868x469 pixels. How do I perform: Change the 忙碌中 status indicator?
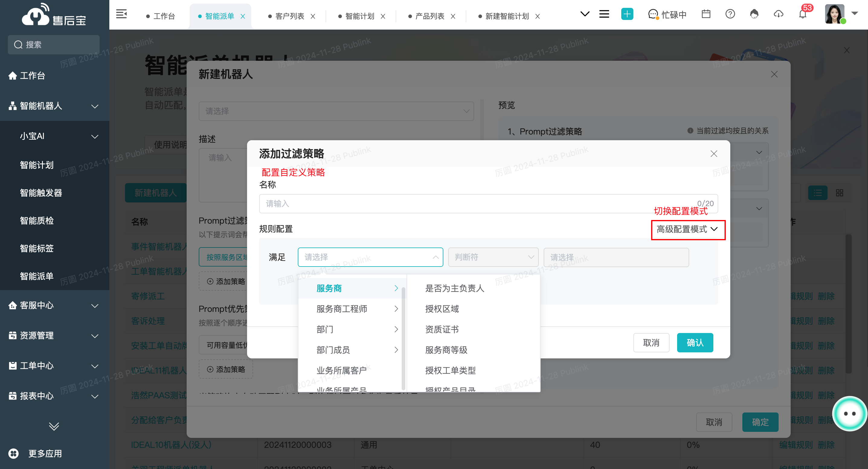667,15
